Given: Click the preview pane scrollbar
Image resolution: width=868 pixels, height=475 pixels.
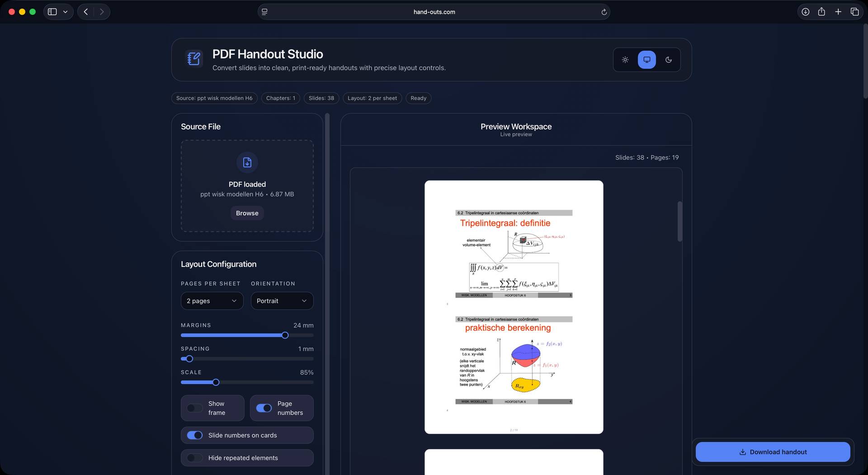Looking at the screenshot, I should coord(679,221).
